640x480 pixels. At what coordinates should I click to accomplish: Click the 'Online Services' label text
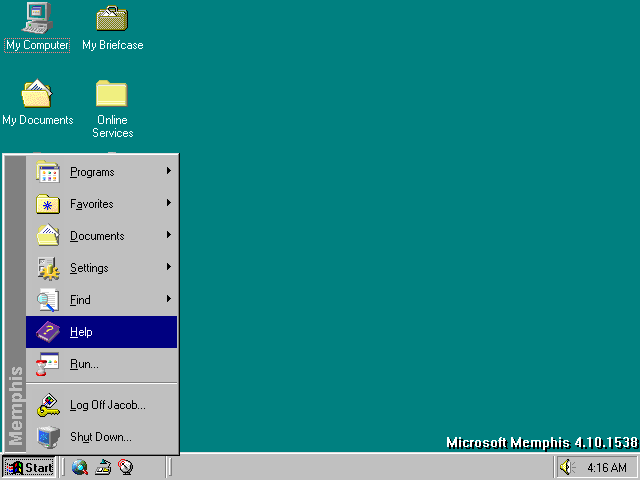click(x=113, y=126)
